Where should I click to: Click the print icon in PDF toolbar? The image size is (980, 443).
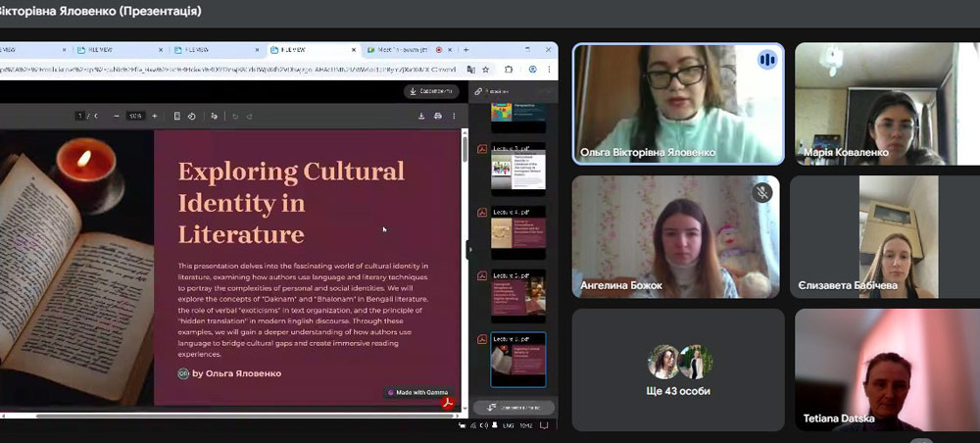(x=437, y=116)
